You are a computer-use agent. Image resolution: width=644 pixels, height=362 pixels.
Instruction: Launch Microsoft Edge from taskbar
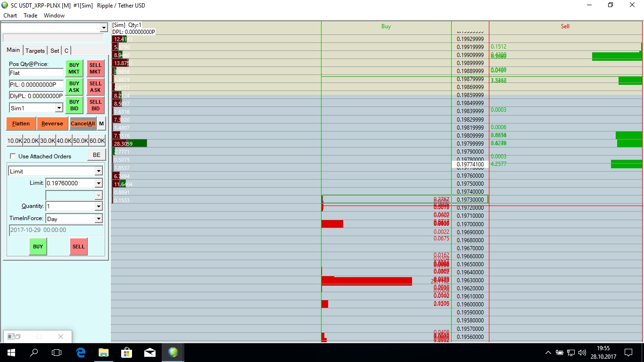81,353
